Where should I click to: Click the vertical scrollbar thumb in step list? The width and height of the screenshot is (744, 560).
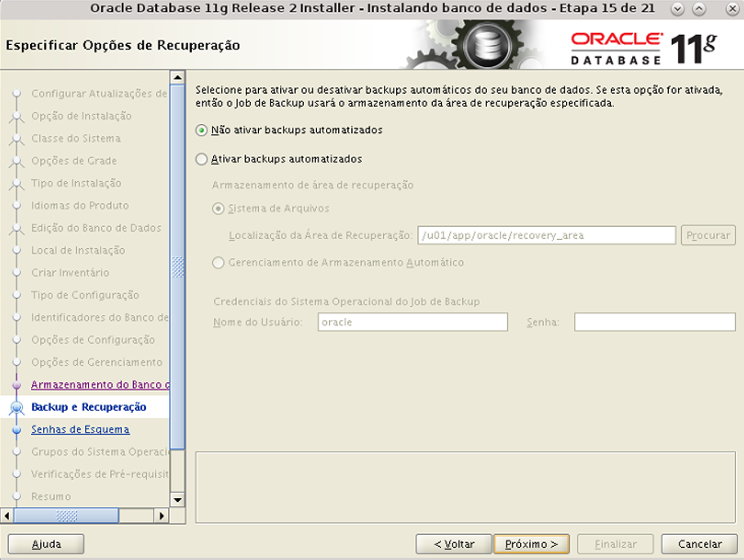coord(177,266)
